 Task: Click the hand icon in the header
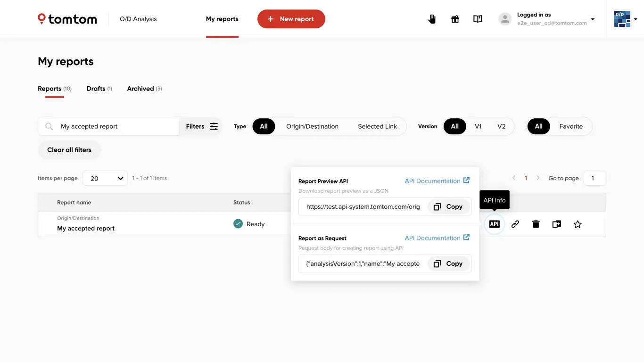(432, 19)
